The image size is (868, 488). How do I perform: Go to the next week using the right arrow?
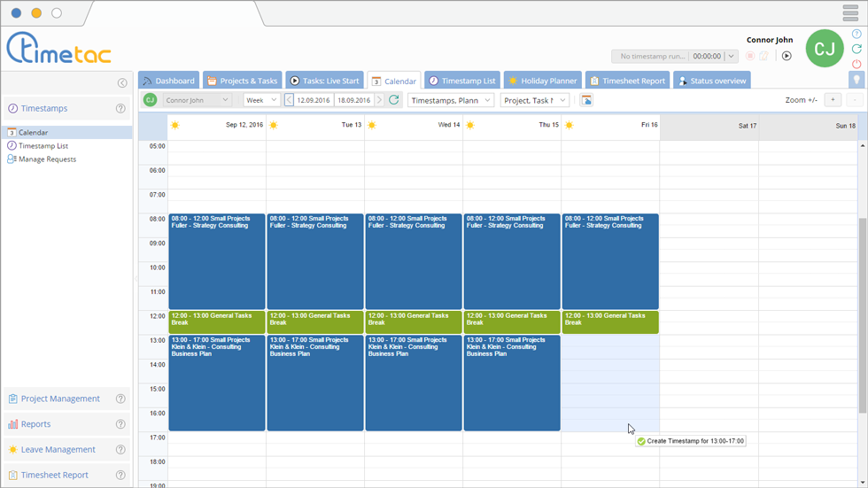(x=379, y=100)
